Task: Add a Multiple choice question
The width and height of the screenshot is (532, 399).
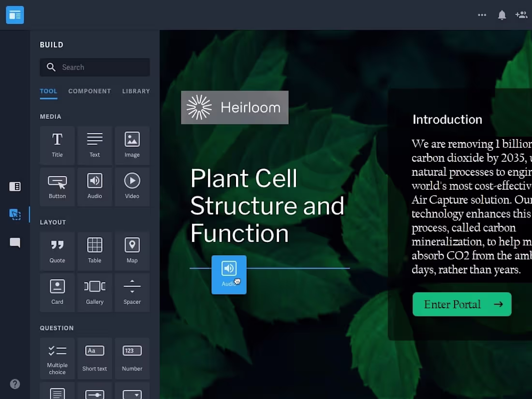Action: coord(57,358)
